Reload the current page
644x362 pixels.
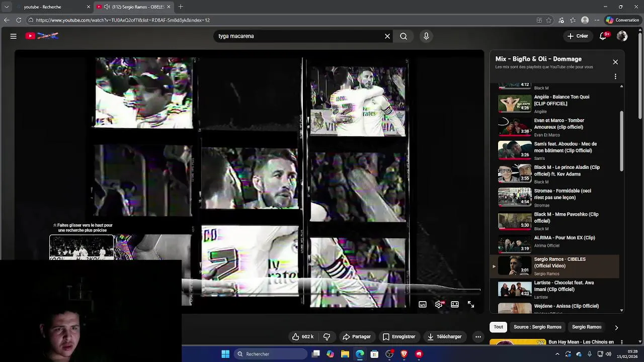click(x=19, y=20)
